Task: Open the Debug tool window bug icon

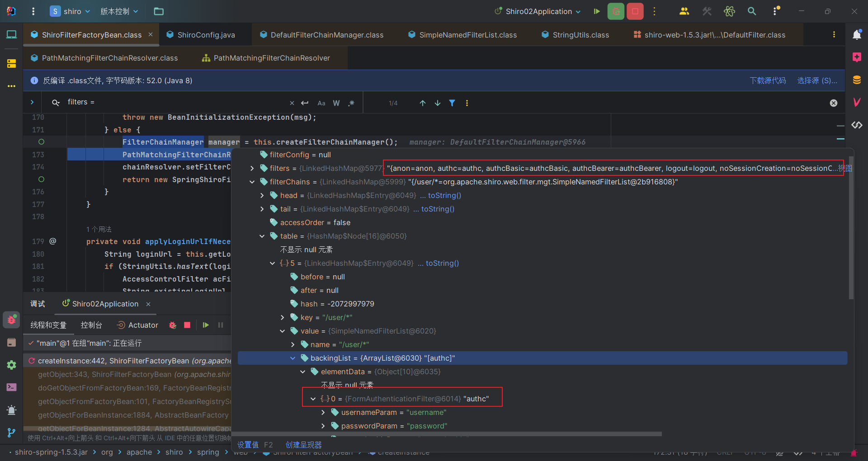Action: point(12,320)
